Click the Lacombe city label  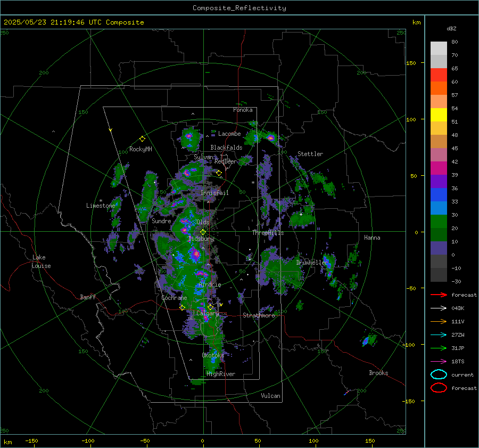click(x=229, y=134)
